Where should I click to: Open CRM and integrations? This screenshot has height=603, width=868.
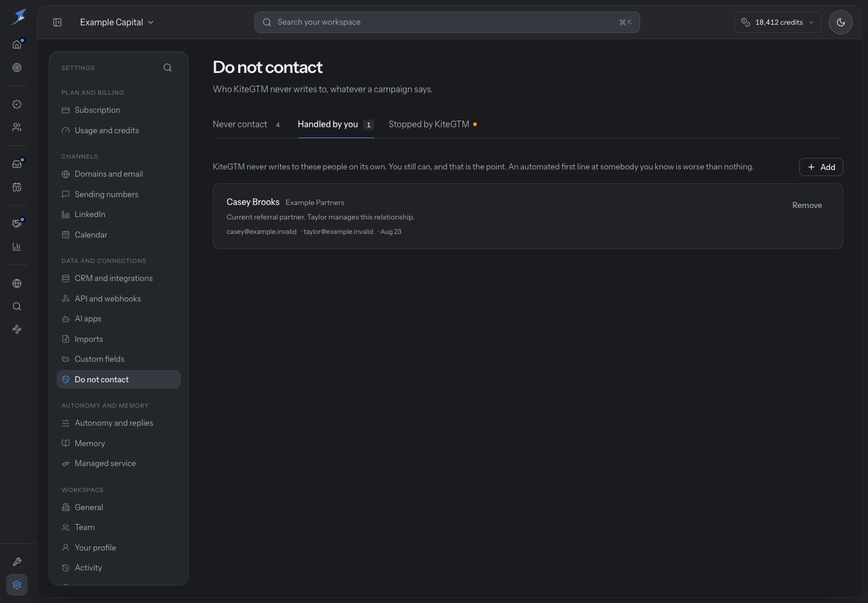pos(119,279)
